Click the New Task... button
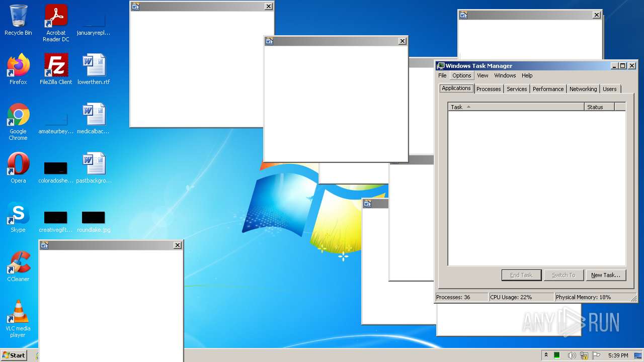The image size is (644, 362). coord(606,275)
